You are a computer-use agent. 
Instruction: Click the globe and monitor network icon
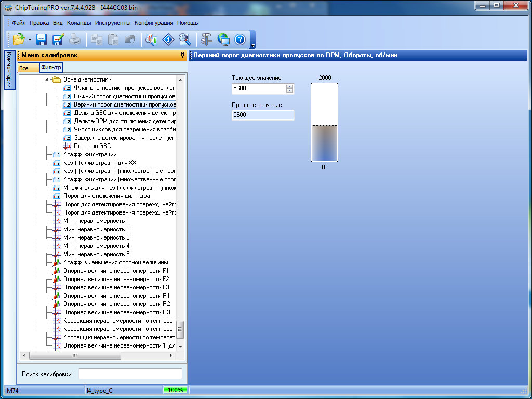(223, 39)
